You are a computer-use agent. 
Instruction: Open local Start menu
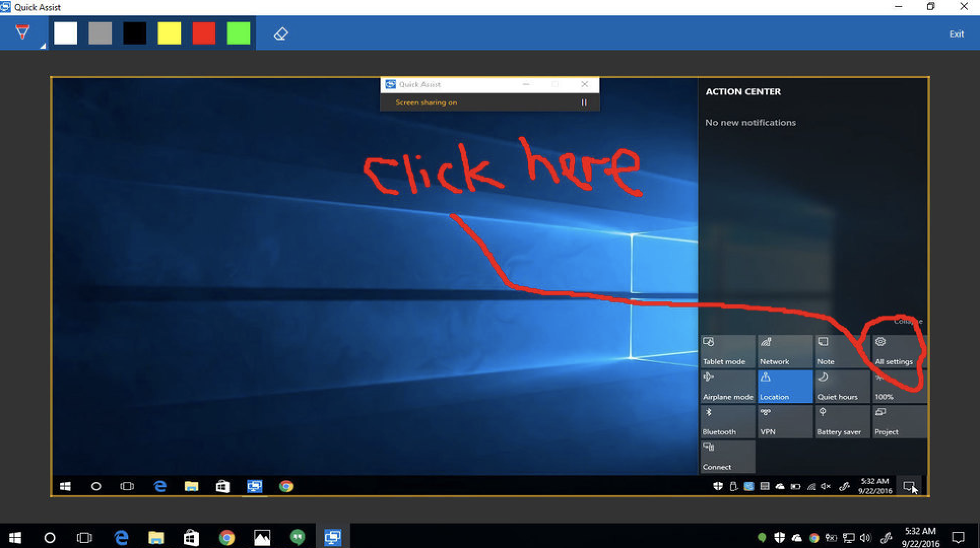pyautogui.click(x=15, y=537)
